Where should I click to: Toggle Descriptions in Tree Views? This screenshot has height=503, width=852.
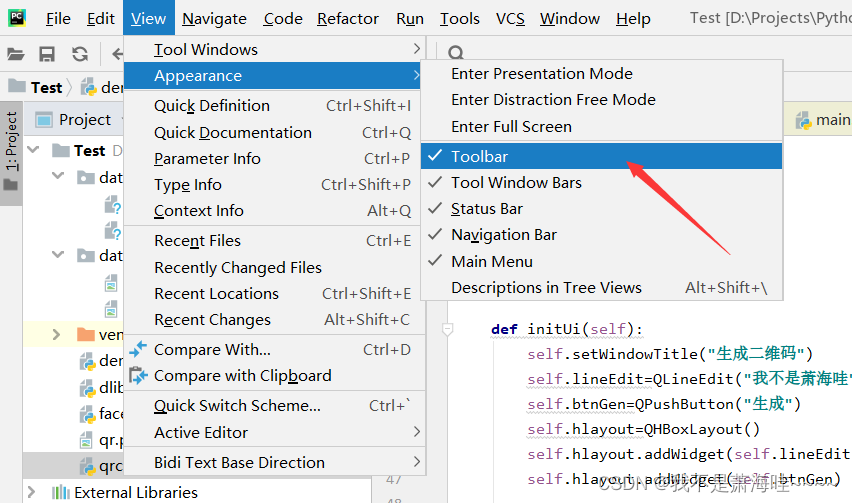click(602, 287)
